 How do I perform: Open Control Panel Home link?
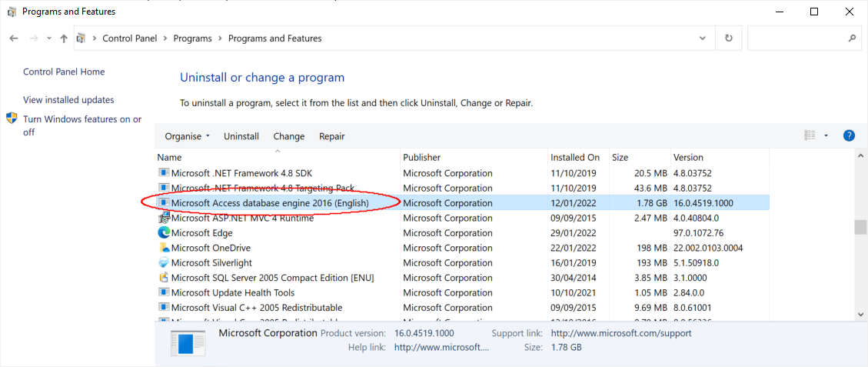point(64,72)
